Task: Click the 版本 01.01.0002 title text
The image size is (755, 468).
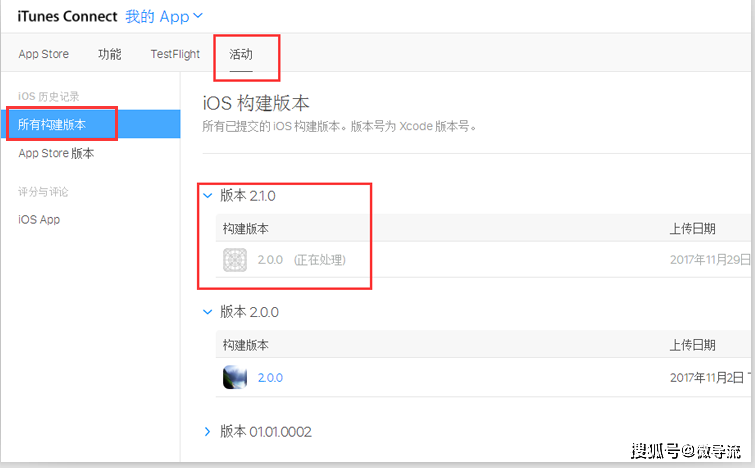Action: tap(266, 431)
